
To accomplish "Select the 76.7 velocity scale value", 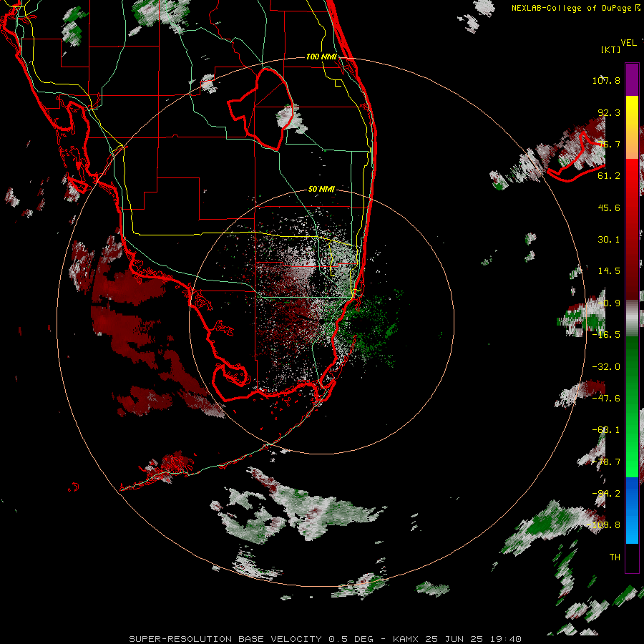I will click(609, 144).
